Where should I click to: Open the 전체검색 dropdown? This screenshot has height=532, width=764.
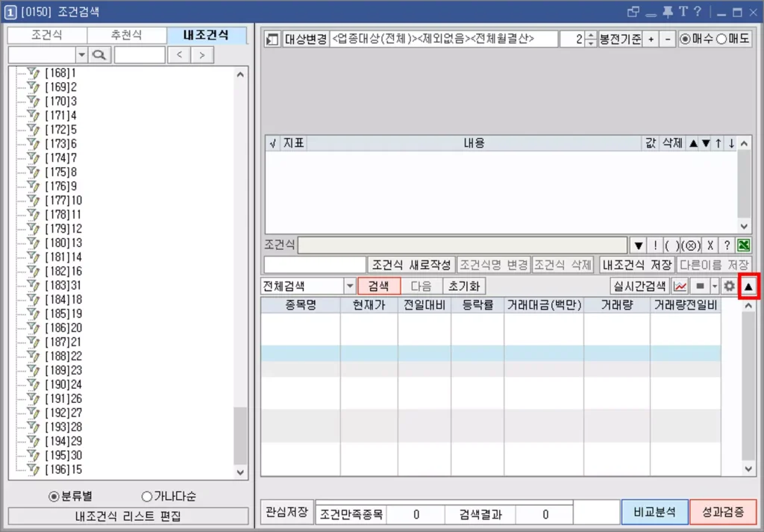350,286
